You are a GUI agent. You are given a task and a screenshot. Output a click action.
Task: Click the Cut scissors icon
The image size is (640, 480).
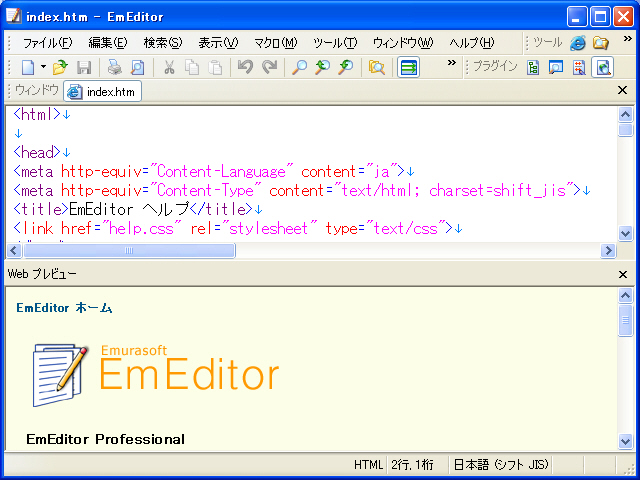(169, 67)
